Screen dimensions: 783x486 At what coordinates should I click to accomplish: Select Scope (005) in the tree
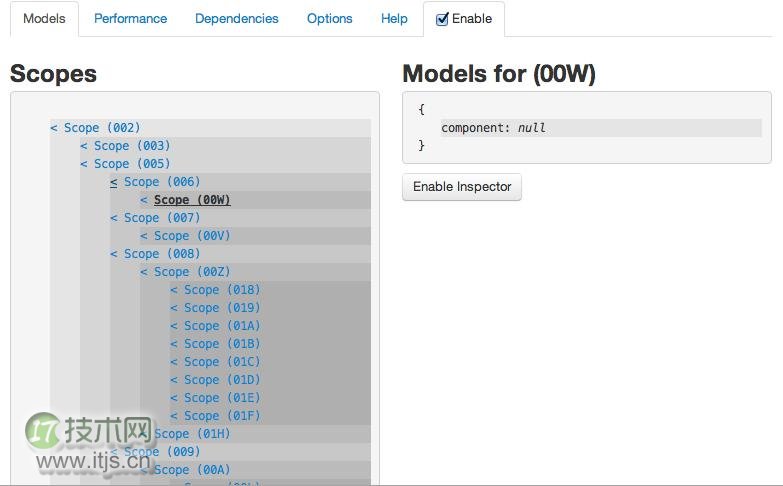[132, 164]
